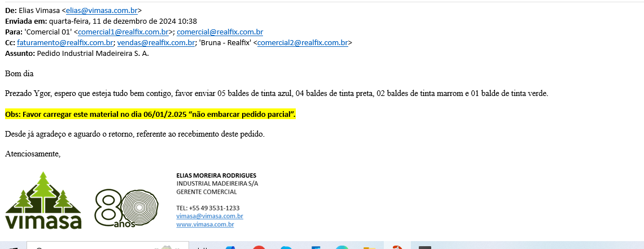The width and height of the screenshot is (644, 249).
Task: Click the yellow highlighted Obs note
Action: point(150,115)
